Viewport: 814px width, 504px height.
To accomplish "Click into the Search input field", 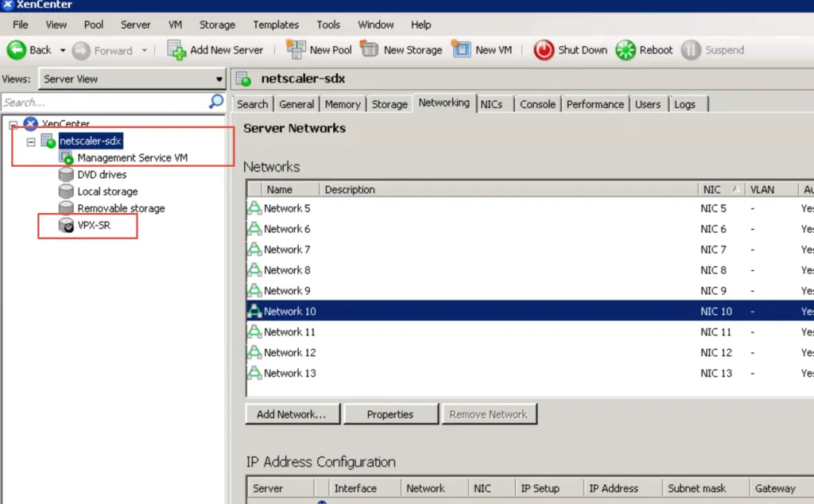I will 103,102.
